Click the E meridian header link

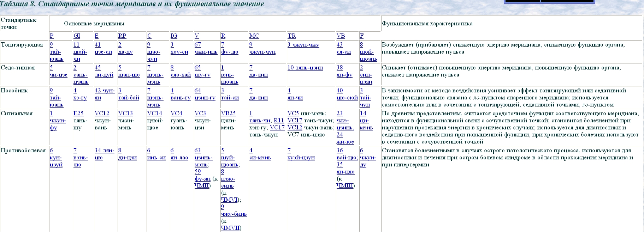pos(96,36)
